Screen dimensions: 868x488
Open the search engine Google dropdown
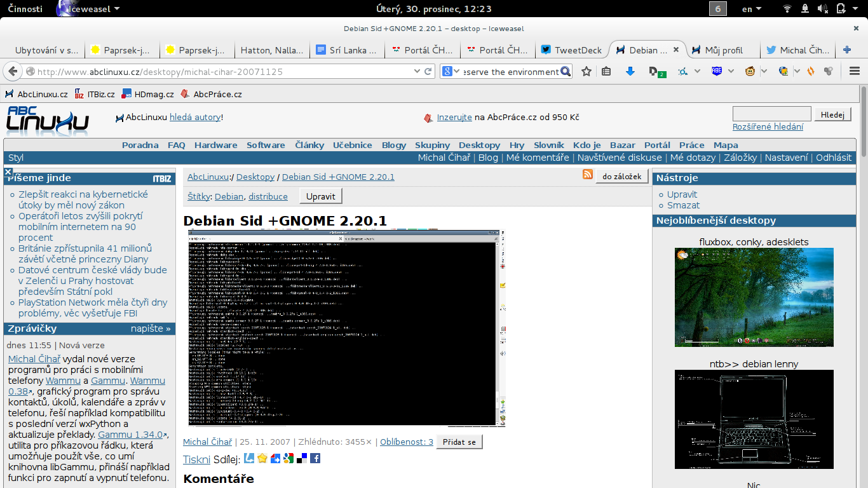[450, 72]
